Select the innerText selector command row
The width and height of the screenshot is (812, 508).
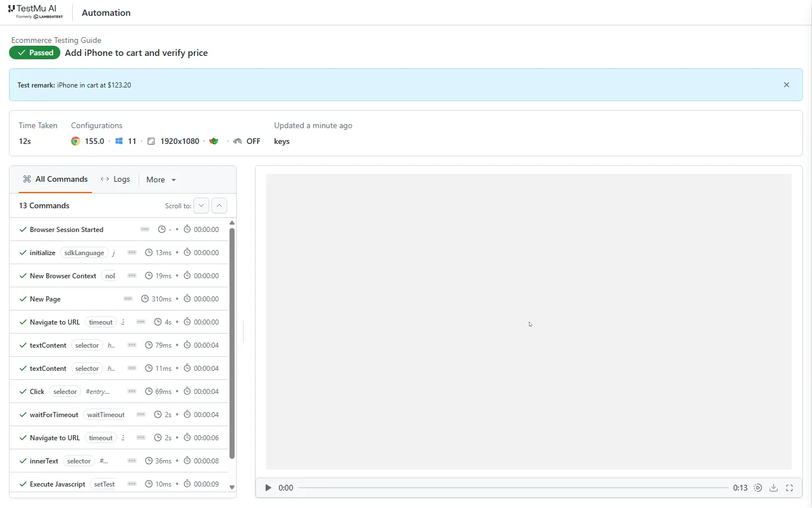[x=118, y=461]
